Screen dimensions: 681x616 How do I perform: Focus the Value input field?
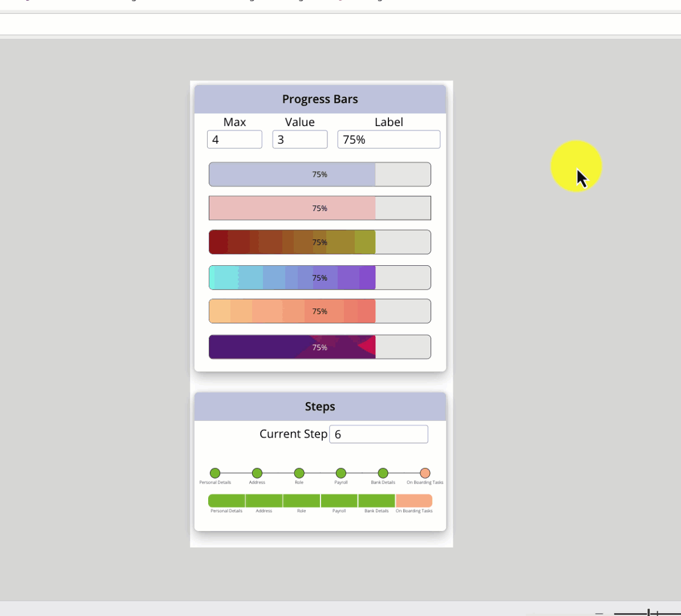pos(300,140)
